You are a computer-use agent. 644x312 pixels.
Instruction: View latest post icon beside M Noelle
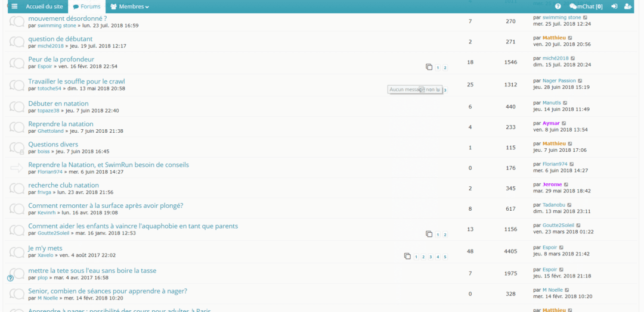point(567,290)
